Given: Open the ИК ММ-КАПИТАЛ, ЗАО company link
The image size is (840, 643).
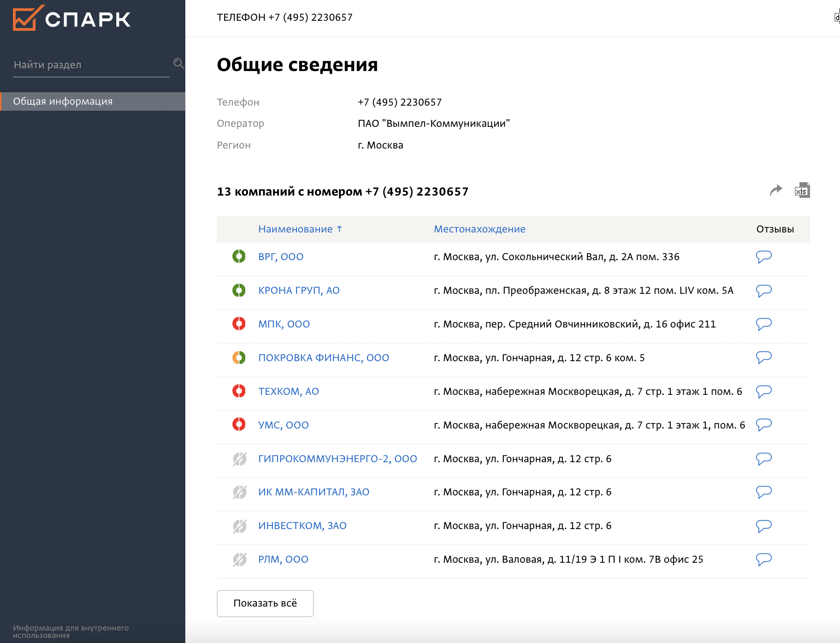Looking at the screenshot, I should coord(314,492).
